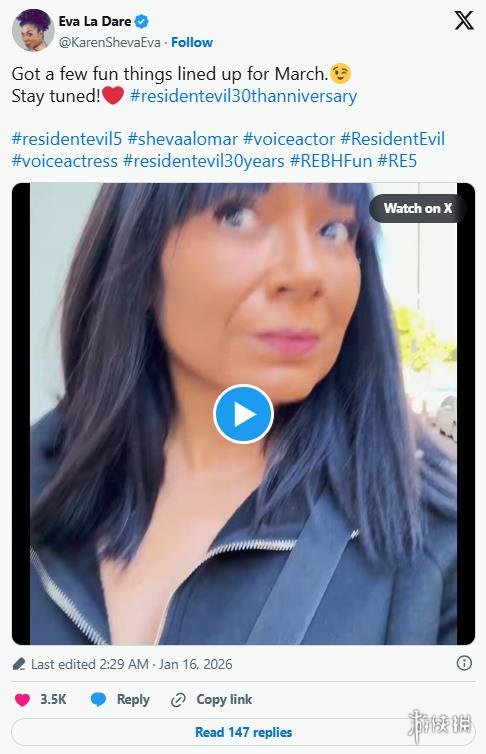Like the post with heart icon
The image size is (486, 754).
click(x=22, y=700)
